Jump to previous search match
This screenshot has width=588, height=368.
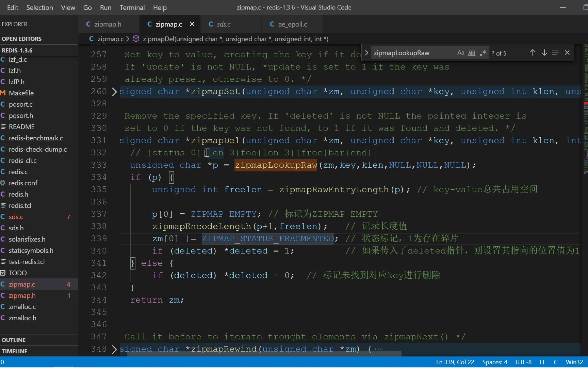pos(533,53)
